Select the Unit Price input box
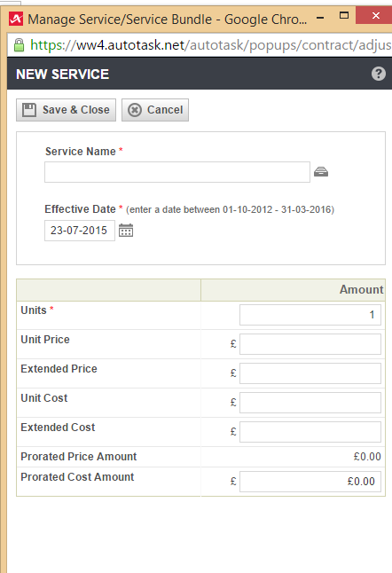Viewport: 392px width, 573px height. 310,344
